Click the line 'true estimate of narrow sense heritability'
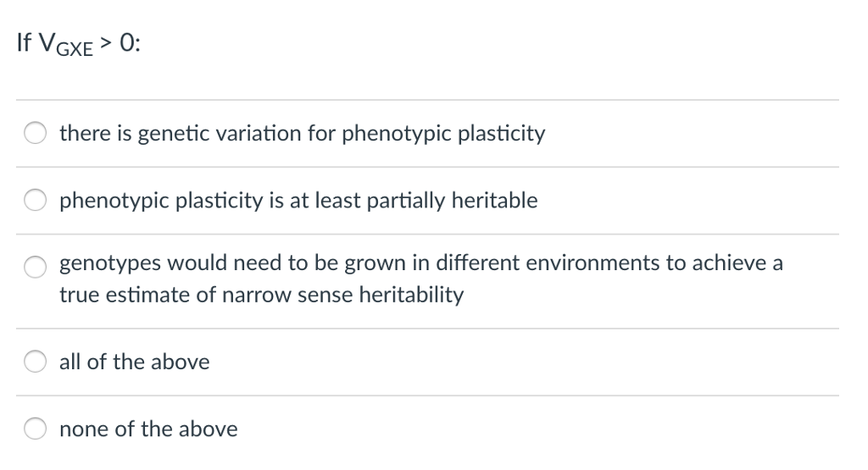868x470 pixels. click(261, 296)
